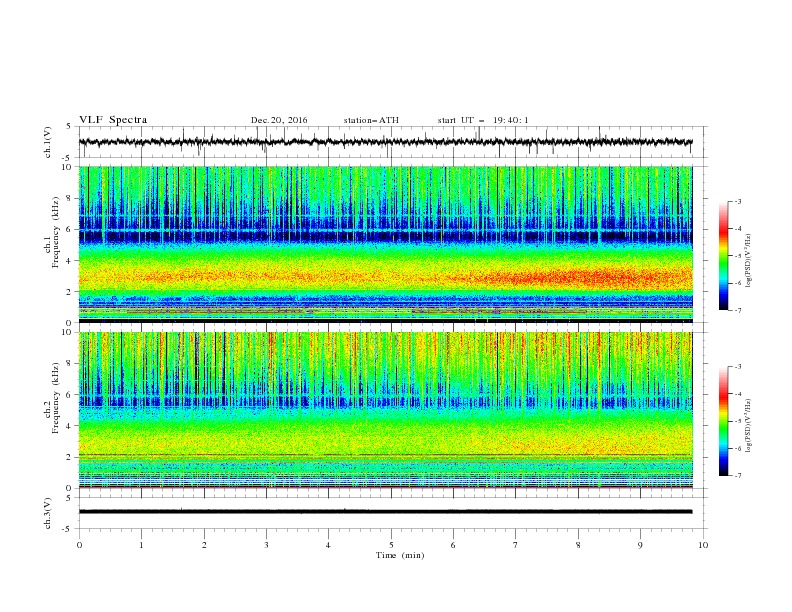The image size is (792, 612).
Task: Click the ch.1 colorbar "log(PSD)(V²/Hz)" label
Action: tap(748, 260)
